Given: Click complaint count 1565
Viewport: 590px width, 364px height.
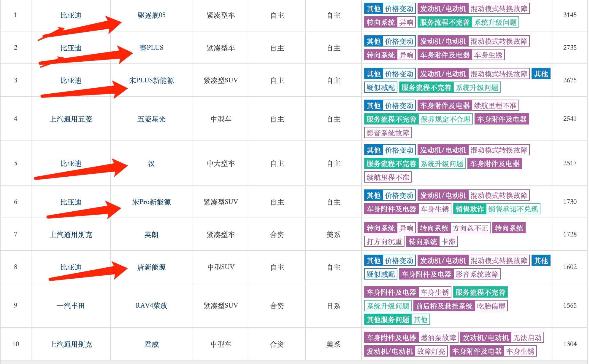Looking at the screenshot, I should click(570, 306).
